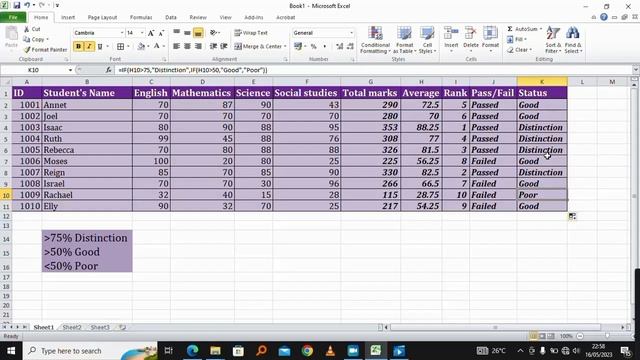
Task: Open Format as Table gallery
Action: click(404, 40)
